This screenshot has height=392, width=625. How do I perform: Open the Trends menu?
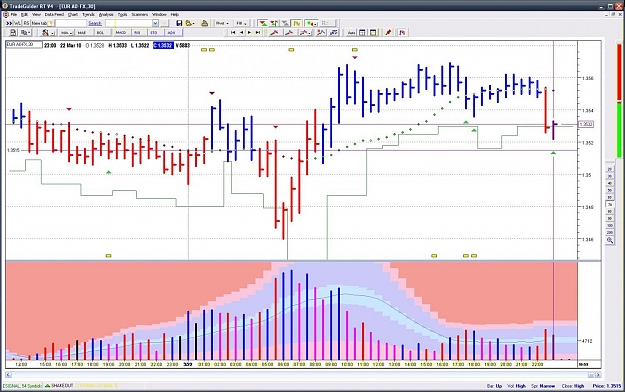88,14
